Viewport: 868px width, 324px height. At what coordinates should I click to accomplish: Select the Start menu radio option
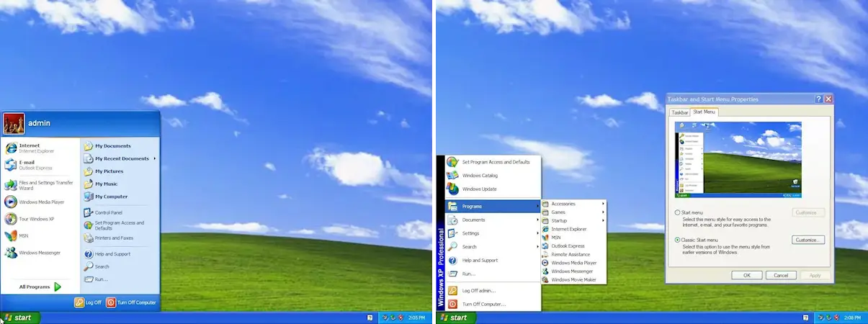(678, 212)
